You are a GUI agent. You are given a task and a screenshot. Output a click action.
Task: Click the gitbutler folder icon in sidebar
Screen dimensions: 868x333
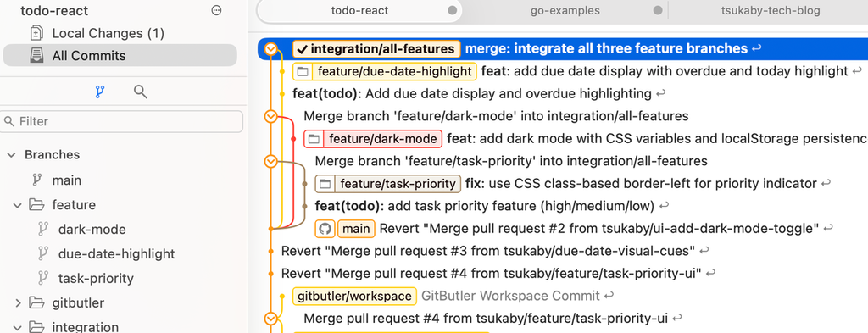[x=36, y=302]
